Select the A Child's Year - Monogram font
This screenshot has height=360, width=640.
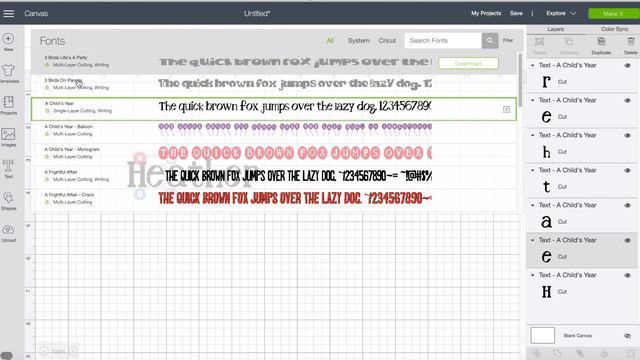[x=273, y=153]
